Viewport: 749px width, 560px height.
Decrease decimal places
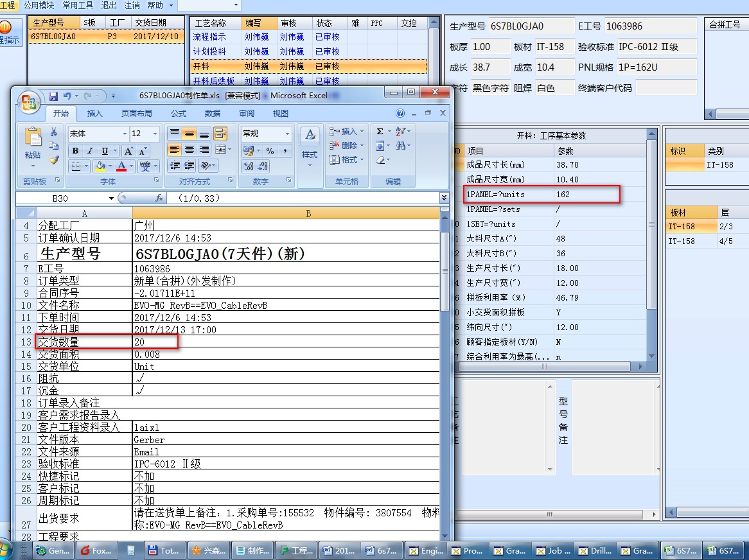pyautogui.click(x=263, y=166)
